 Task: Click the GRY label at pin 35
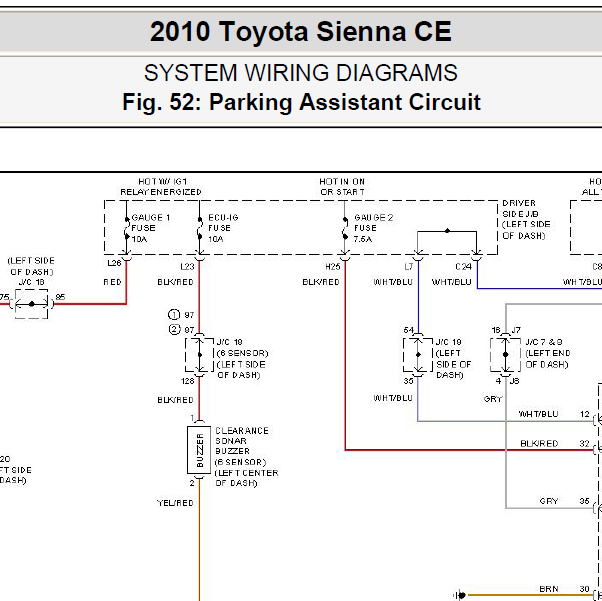549,501
